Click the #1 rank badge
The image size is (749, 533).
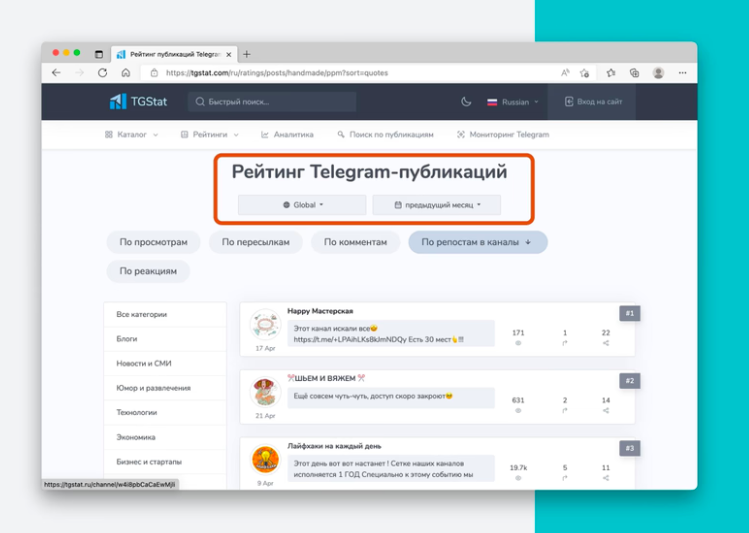630,313
